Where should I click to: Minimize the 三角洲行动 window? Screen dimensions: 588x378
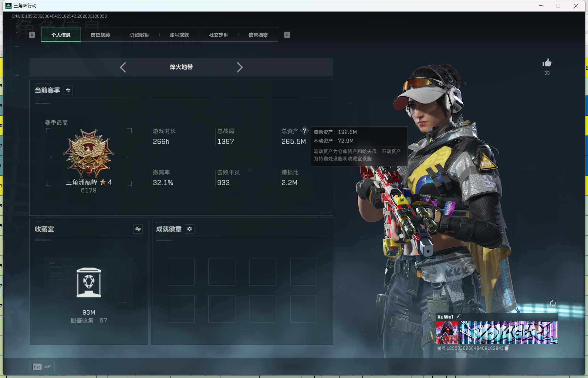click(x=541, y=6)
